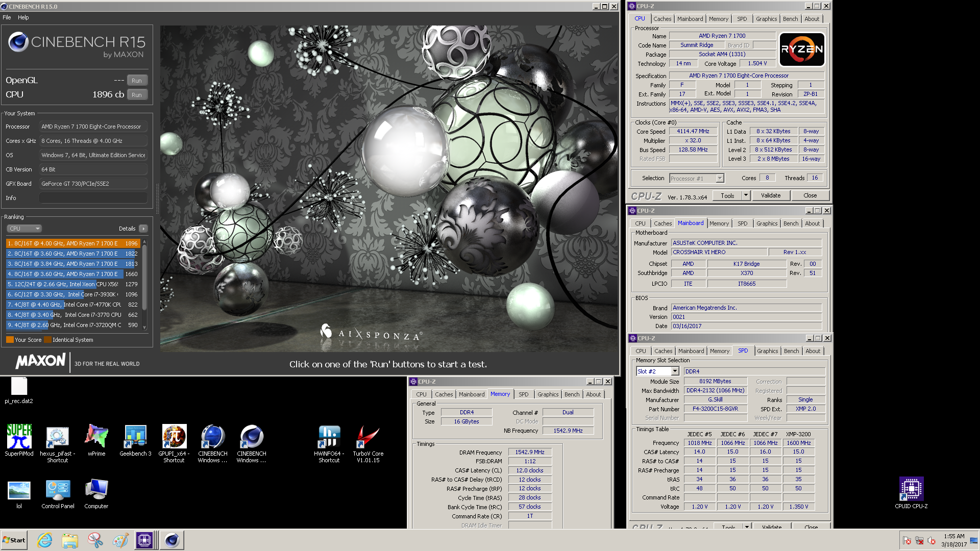Viewport: 980px width, 551px height.
Task: Click the Core Speed value 4114.47 MHz
Action: click(693, 132)
